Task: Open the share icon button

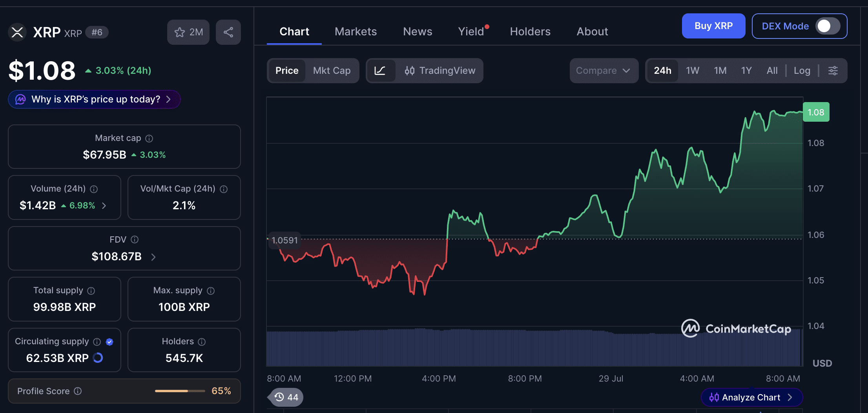Action: coord(228,32)
